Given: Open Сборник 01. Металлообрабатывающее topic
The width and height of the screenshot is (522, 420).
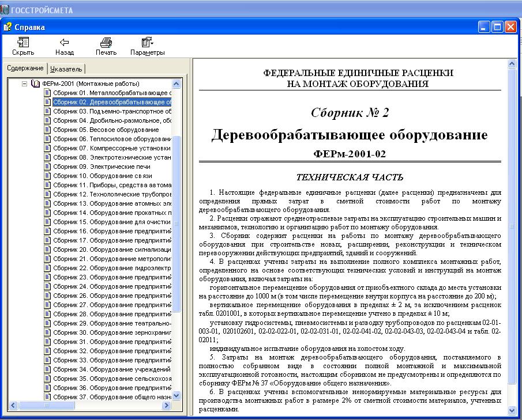Looking at the screenshot, I should coord(112,93).
